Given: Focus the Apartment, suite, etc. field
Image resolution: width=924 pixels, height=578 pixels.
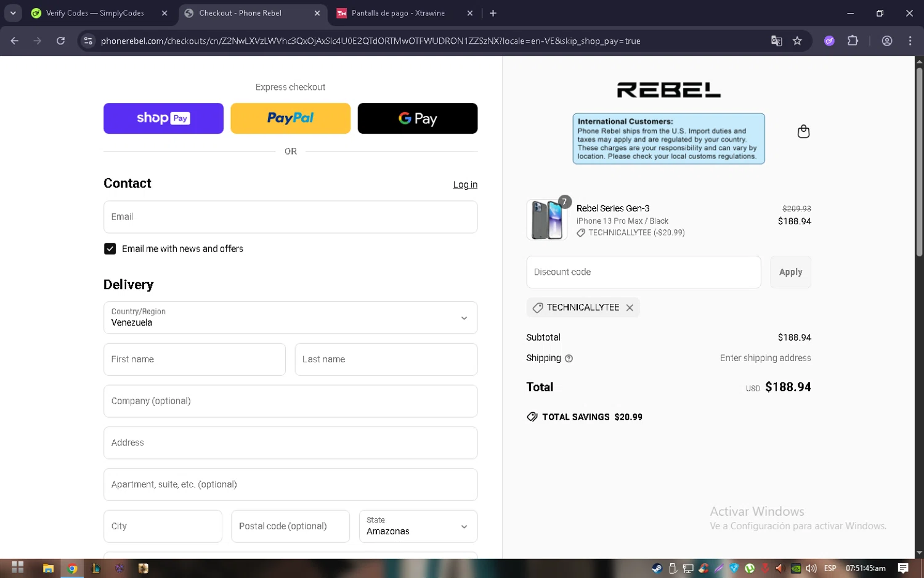Looking at the screenshot, I should click(x=290, y=484).
